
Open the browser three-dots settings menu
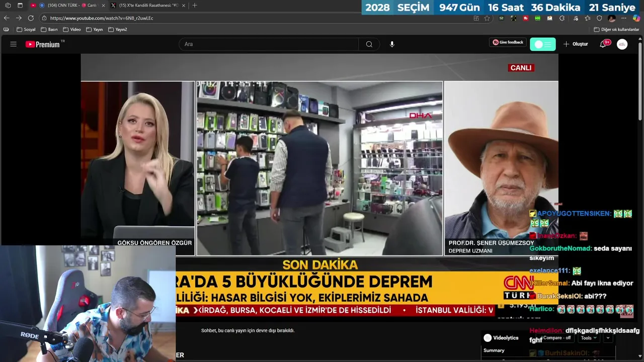coord(624,18)
